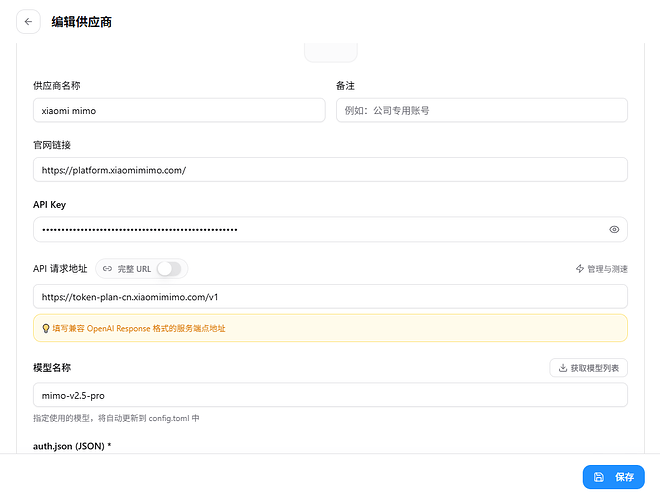Click the 备注 label

click(x=345, y=86)
